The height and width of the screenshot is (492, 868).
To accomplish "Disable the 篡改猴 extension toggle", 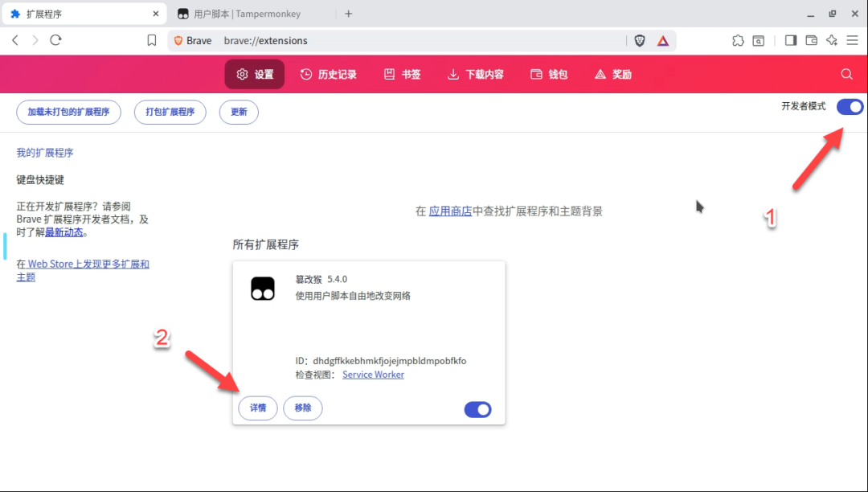I will tap(477, 409).
